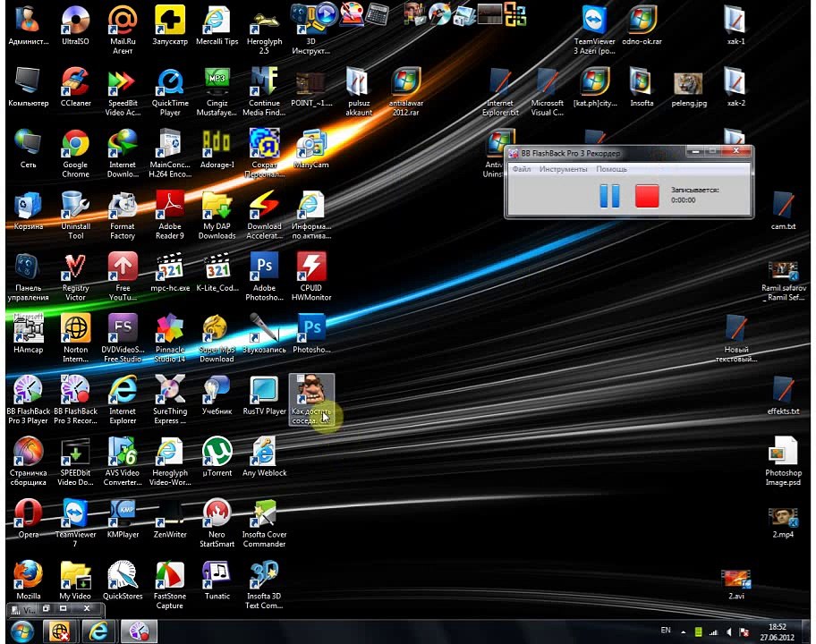Viewport: 816px width, 644px height.
Task: Select the Как достать соседа game shortcut
Action: (x=311, y=400)
